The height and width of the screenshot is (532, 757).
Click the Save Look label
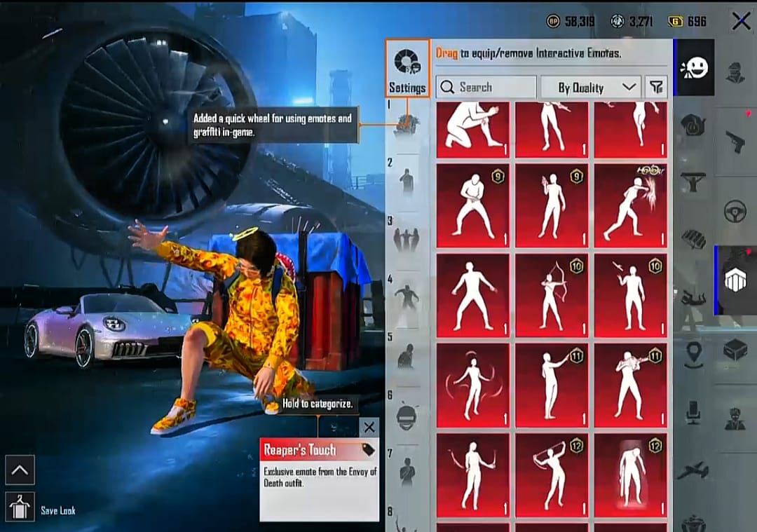(58, 511)
